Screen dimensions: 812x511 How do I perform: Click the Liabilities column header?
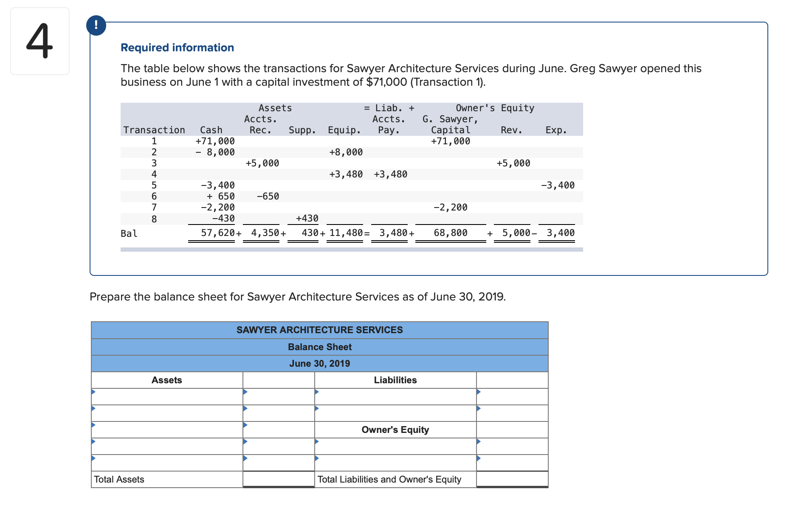click(x=395, y=380)
